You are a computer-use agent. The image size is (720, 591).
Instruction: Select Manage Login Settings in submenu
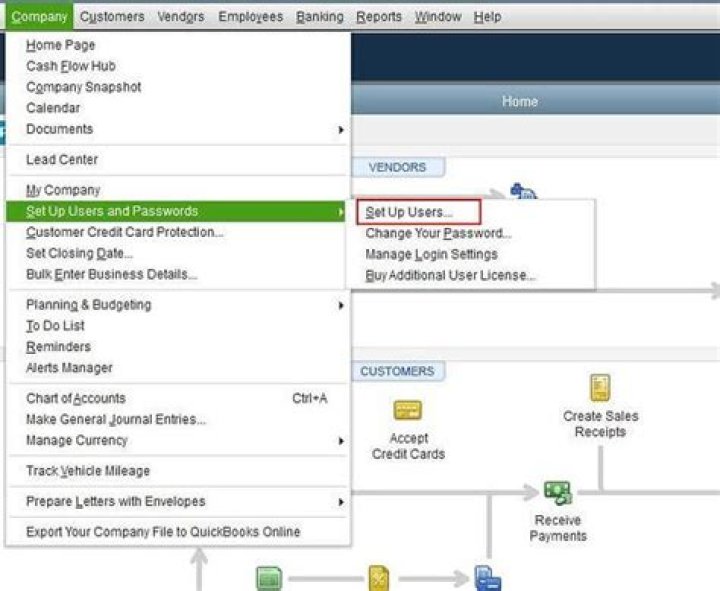(472, 254)
